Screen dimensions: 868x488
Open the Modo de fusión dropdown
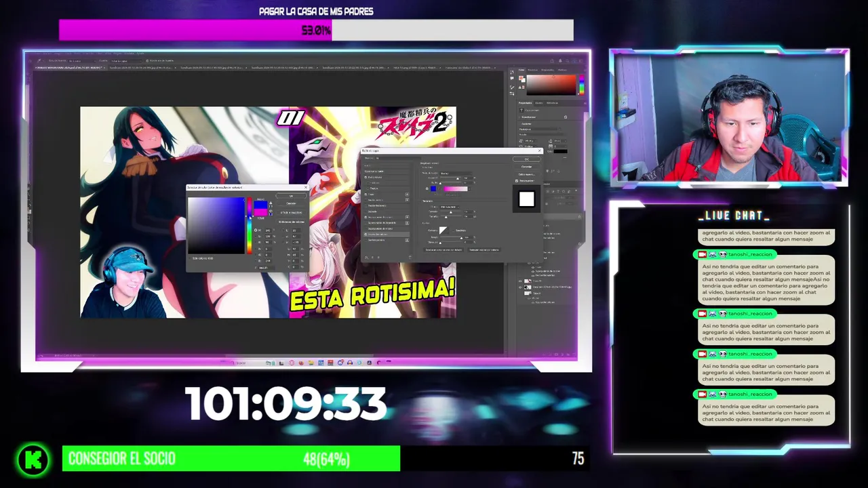[x=456, y=174]
